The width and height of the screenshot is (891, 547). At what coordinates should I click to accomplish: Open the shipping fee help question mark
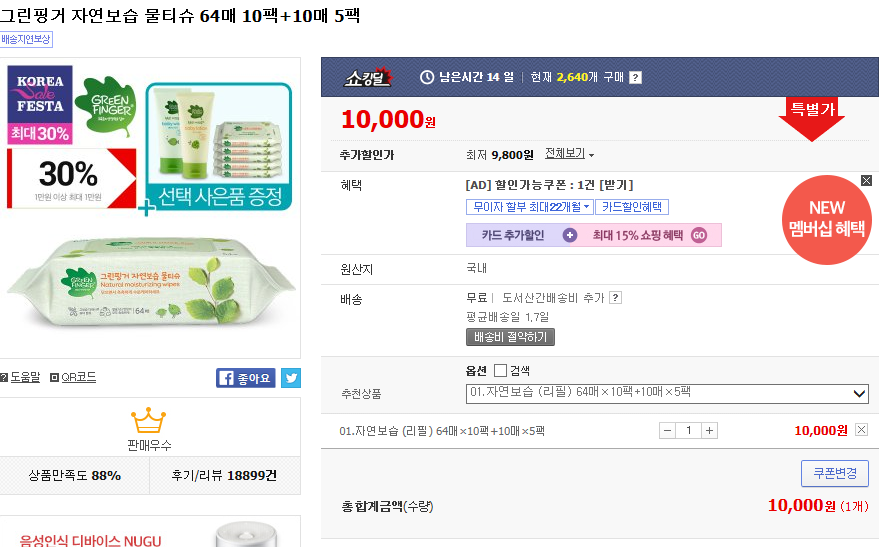point(616,297)
